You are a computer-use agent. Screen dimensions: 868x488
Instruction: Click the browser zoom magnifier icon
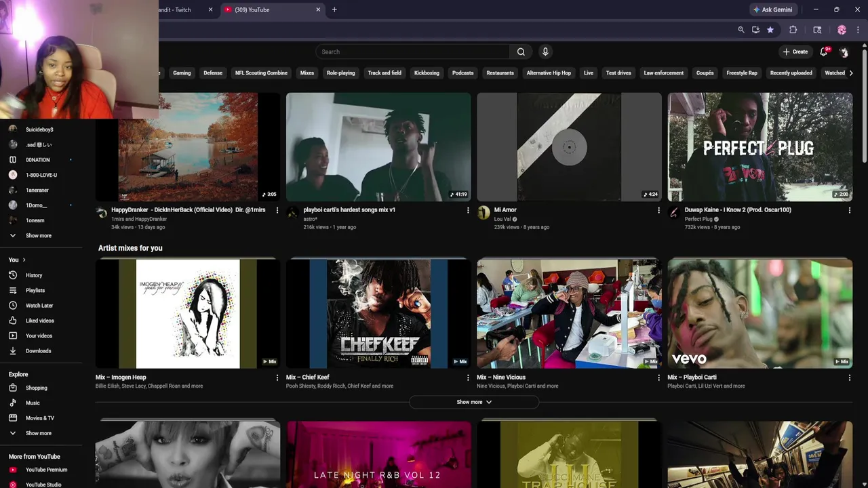coord(741,30)
